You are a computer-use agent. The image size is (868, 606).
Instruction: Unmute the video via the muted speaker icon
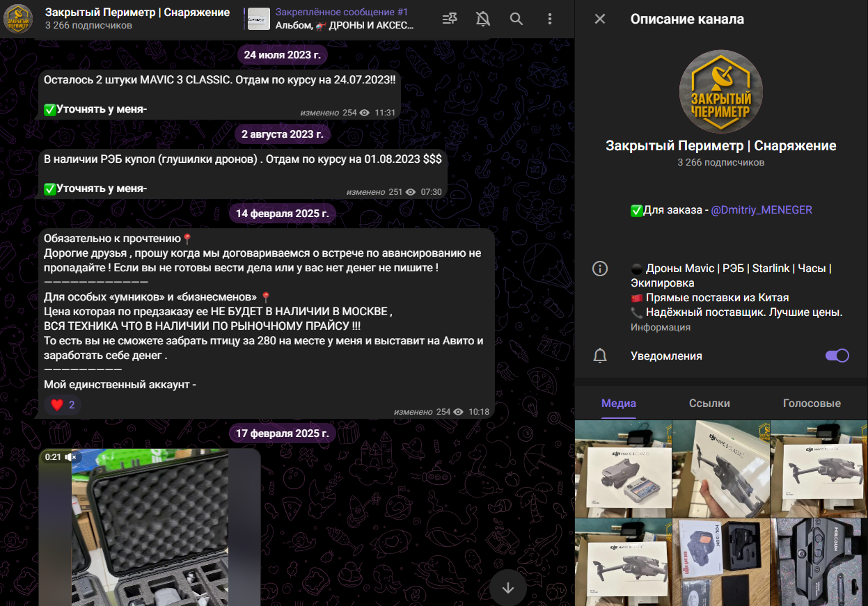[70, 457]
